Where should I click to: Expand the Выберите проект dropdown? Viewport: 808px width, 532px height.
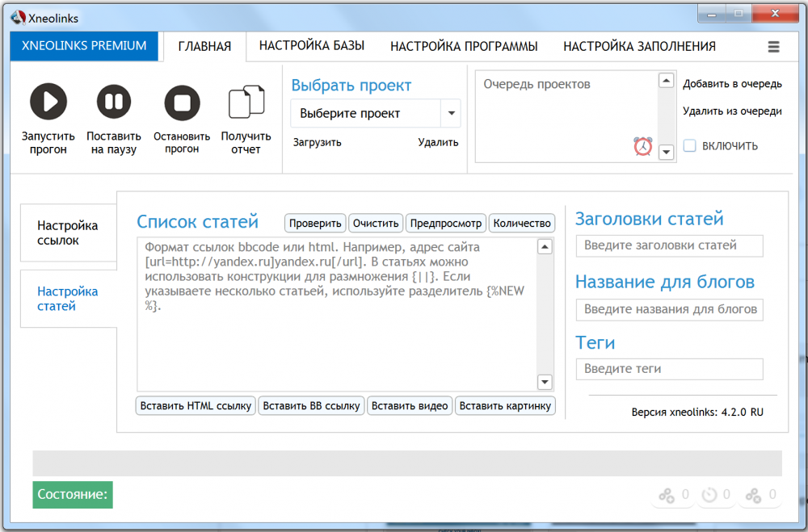click(x=451, y=113)
